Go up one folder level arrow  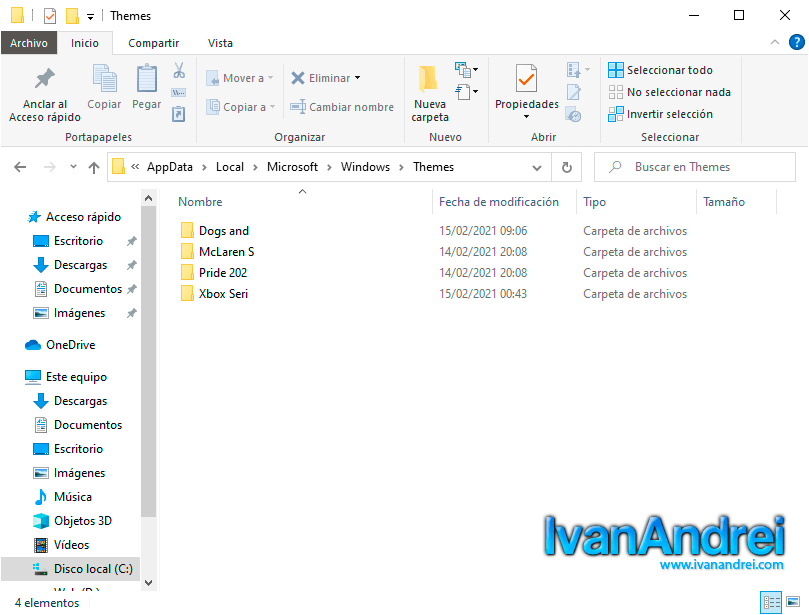(94, 167)
